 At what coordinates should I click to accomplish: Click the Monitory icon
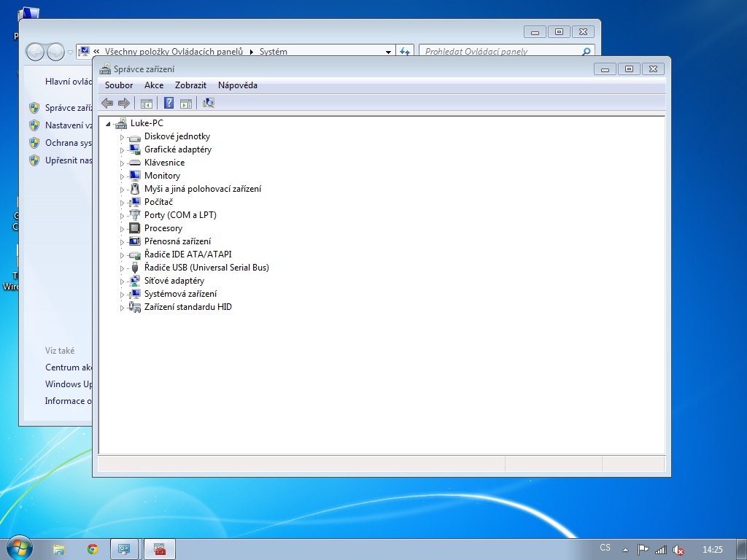pyautogui.click(x=135, y=176)
